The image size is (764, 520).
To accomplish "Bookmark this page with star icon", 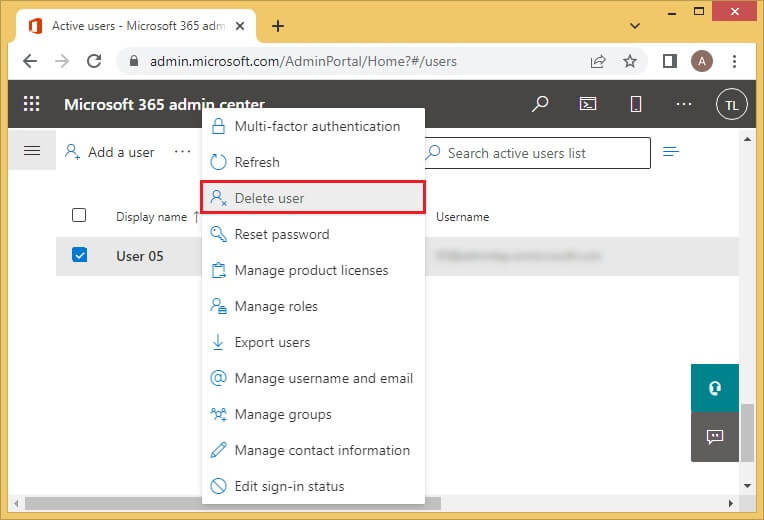I will pyautogui.click(x=630, y=61).
